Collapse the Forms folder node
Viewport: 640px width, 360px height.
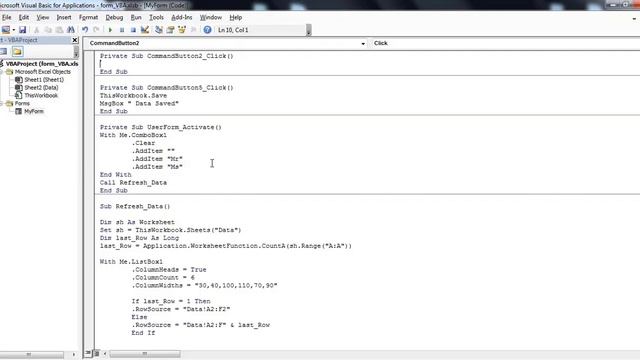click(2, 104)
